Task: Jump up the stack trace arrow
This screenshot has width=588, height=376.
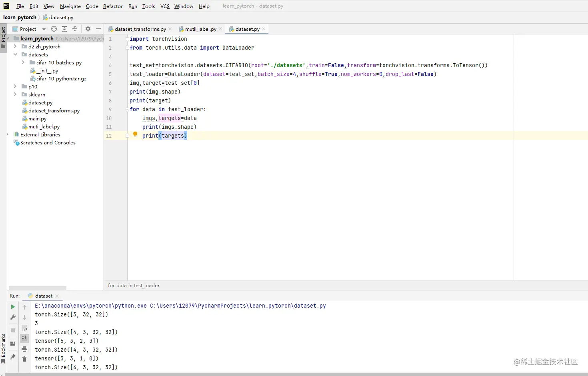Action: (x=24, y=307)
